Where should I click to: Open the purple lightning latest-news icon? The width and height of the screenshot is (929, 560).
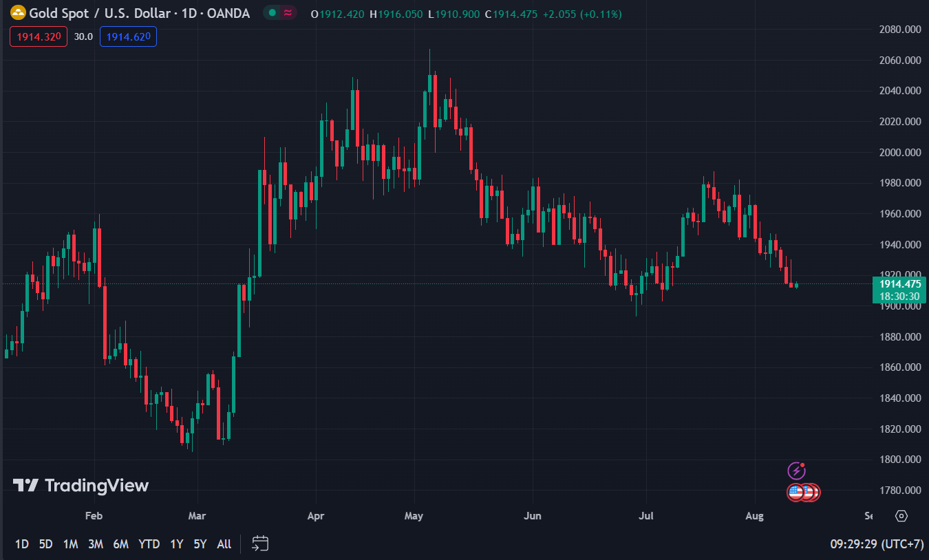[796, 471]
